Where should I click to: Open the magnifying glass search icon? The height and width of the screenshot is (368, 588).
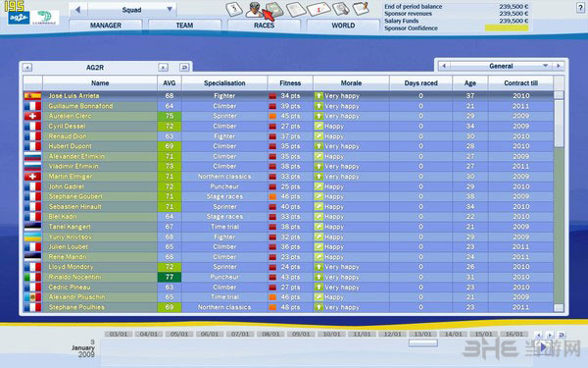(x=340, y=8)
